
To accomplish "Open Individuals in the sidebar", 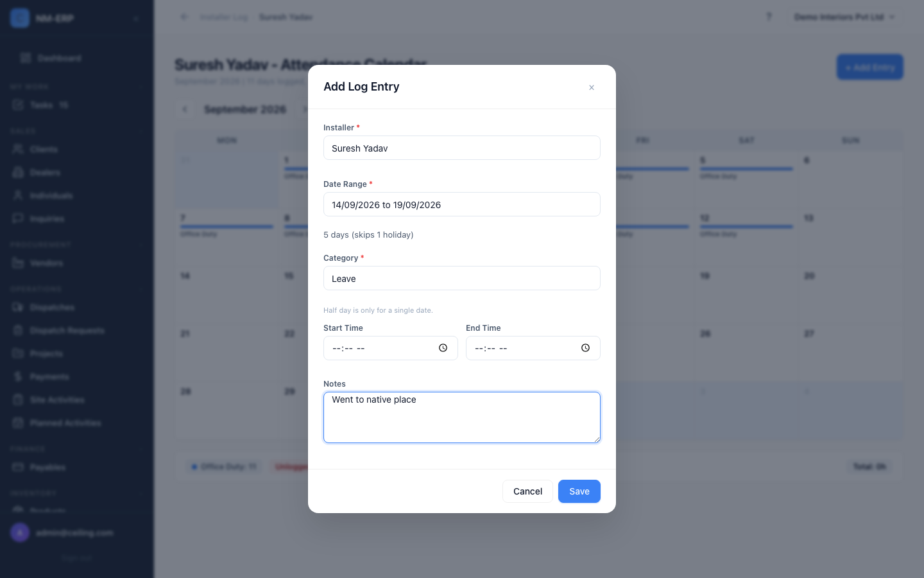I will (x=77, y=195).
